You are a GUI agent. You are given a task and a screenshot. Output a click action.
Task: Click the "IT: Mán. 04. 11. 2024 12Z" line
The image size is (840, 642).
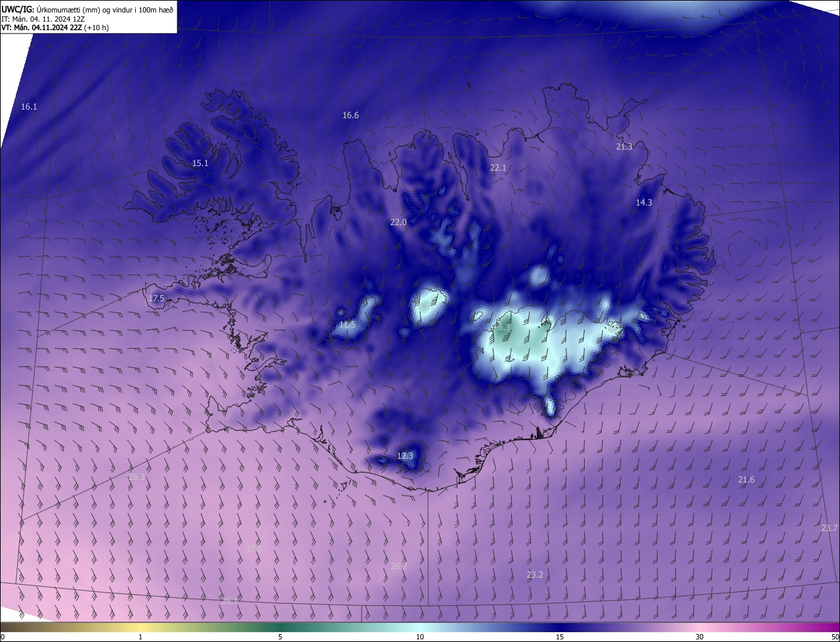click(43, 19)
